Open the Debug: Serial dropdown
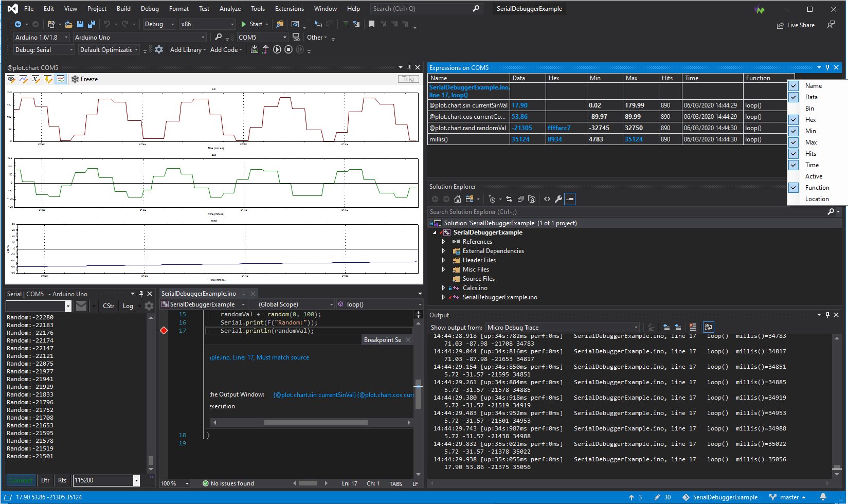 point(44,50)
